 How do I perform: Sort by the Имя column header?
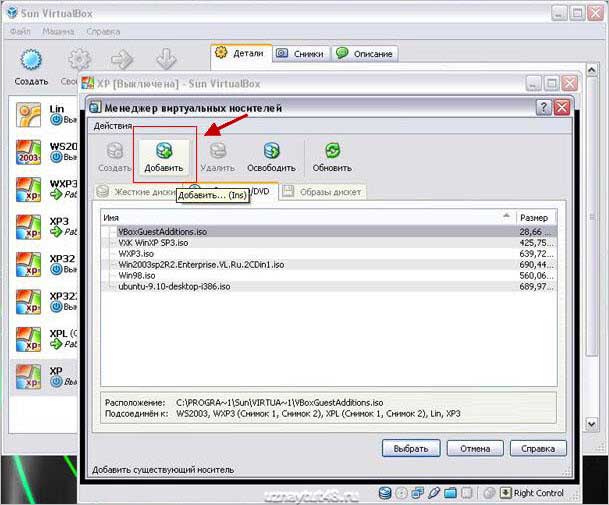[308, 218]
